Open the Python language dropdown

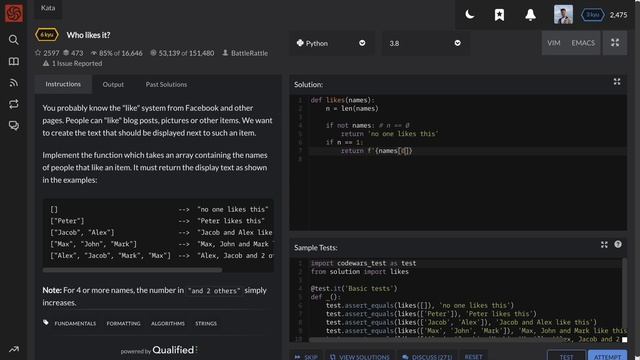coord(331,43)
